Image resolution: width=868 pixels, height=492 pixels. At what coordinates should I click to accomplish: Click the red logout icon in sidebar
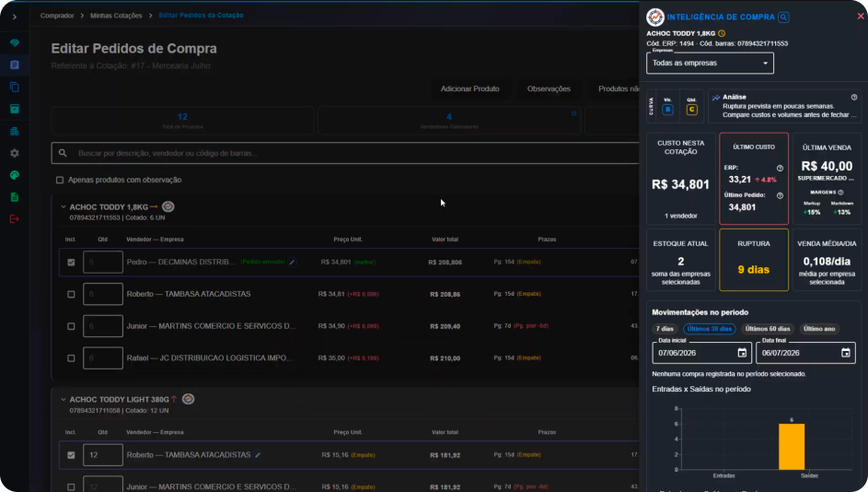pos(15,219)
